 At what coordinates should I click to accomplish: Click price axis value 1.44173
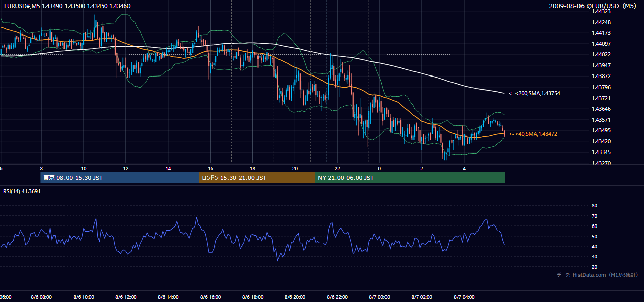[x=602, y=33]
